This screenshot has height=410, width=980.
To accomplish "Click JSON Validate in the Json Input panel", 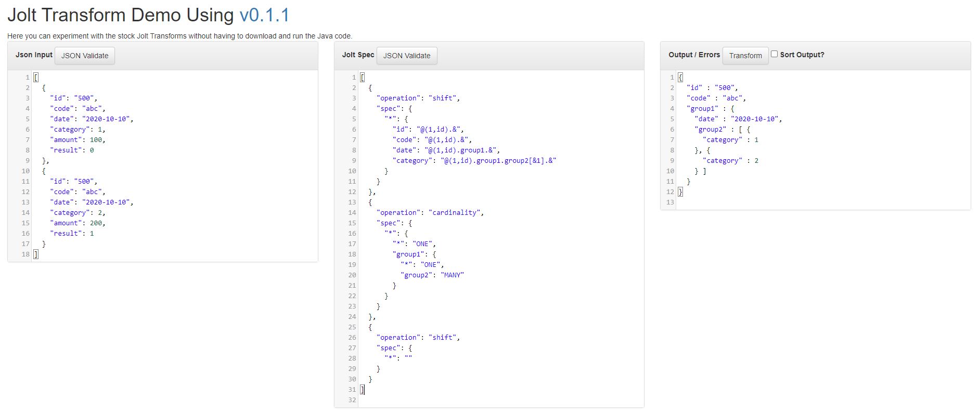I will click(x=85, y=56).
